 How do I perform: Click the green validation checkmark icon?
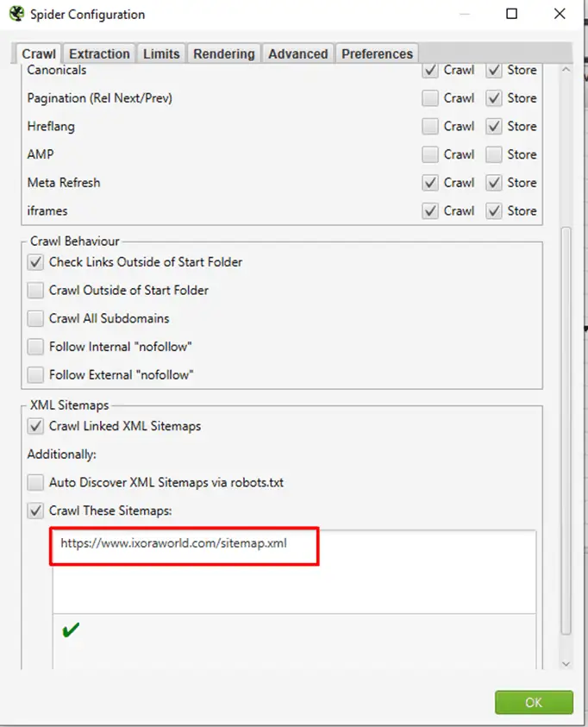[x=71, y=630]
